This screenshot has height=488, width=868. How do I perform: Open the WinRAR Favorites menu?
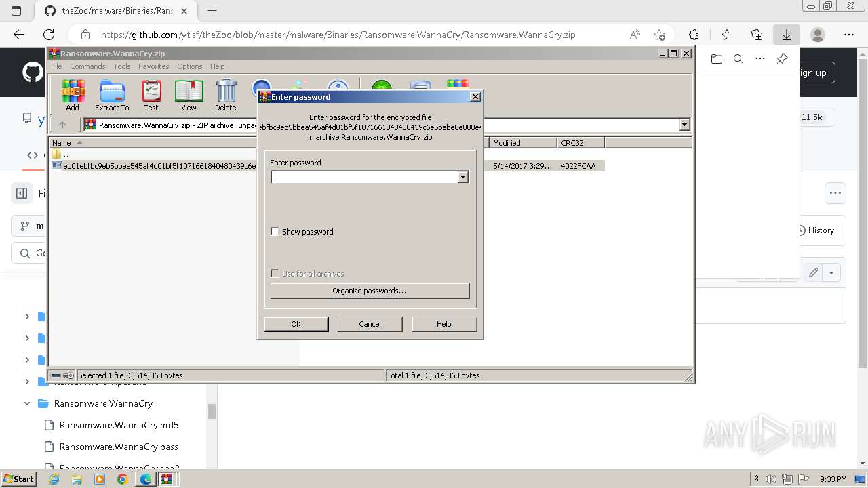pyautogui.click(x=154, y=66)
